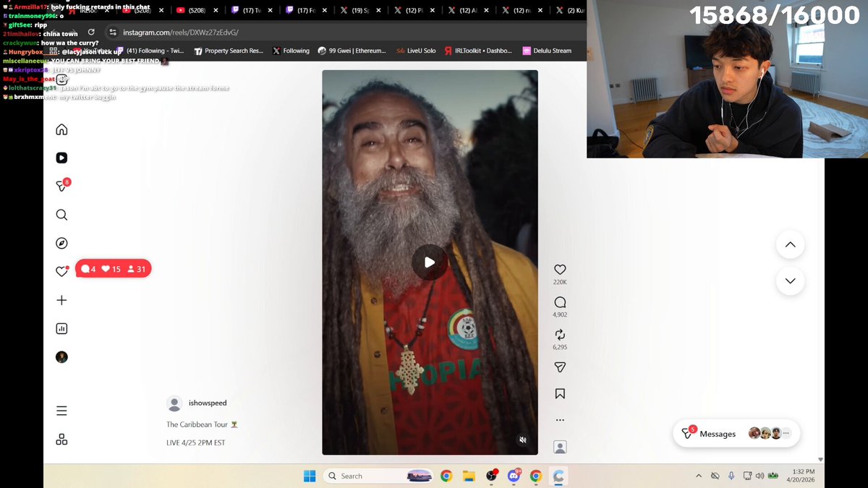Viewport: 868px width, 488px height.
Task: Click the red notification activity bubble
Action: click(114, 269)
